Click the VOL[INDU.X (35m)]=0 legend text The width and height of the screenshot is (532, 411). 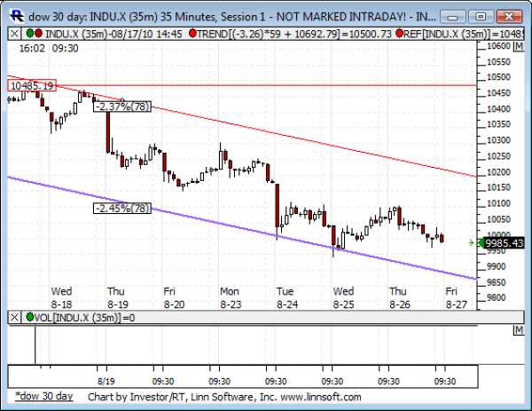85,318
